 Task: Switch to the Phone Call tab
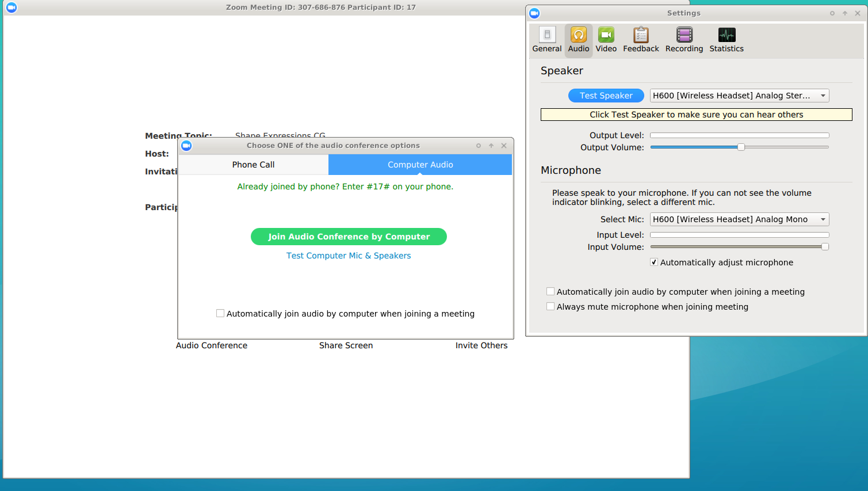coord(253,165)
